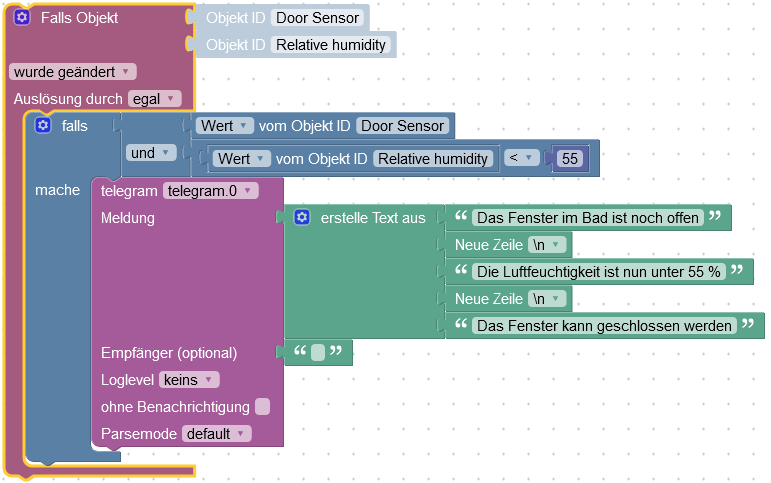Open the und logic operator dropdown
Viewport: 771px width, 483px height.
click(x=150, y=153)
